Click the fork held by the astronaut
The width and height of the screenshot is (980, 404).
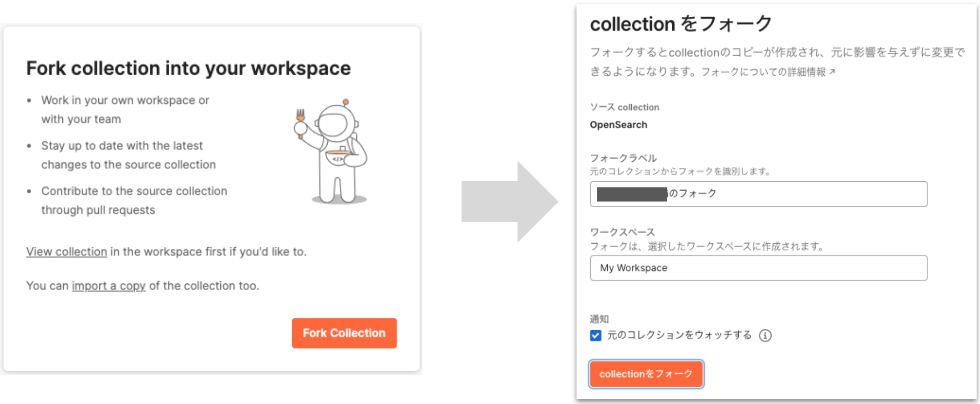pyautogui.click(x=300, y=114)
